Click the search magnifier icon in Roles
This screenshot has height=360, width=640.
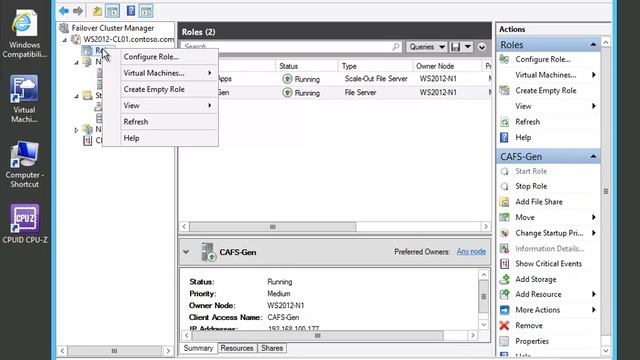pos(396,47)
